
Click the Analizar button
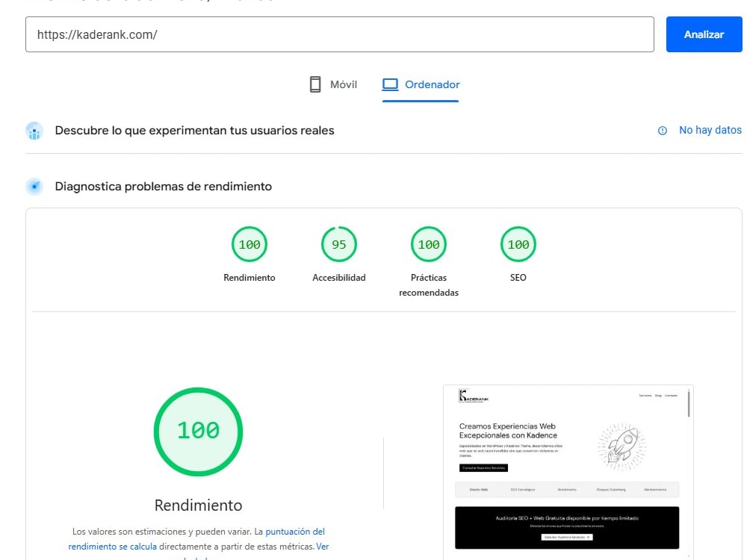[704, 34]
